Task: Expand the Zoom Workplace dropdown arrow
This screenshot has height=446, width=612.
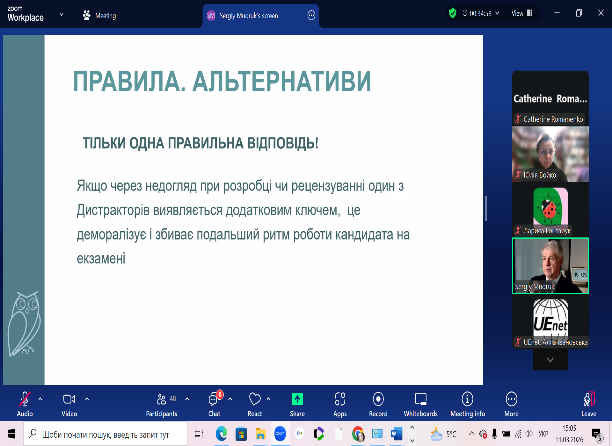Action: 62,15
